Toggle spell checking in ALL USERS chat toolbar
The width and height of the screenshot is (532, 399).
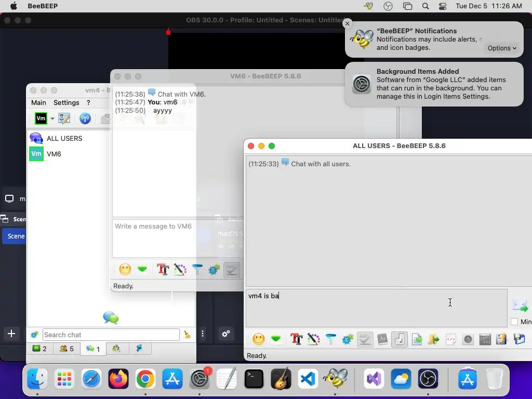[x=365, y=339]
